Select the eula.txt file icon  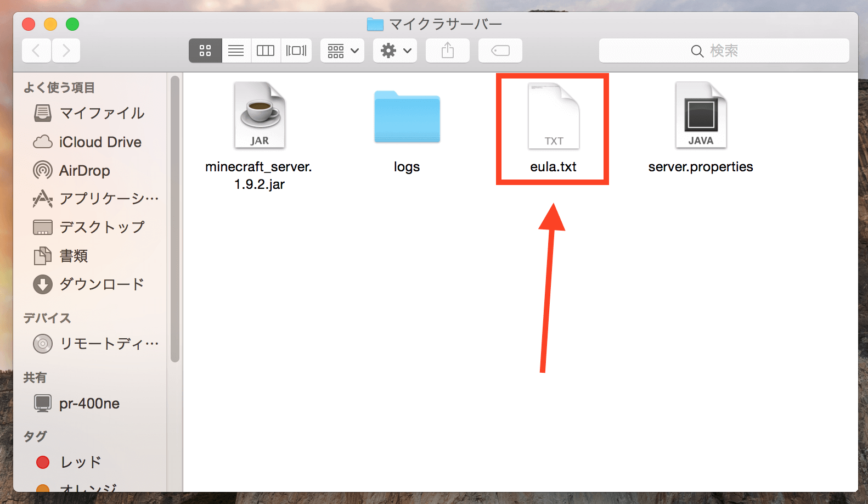click(x=554, y=115)
